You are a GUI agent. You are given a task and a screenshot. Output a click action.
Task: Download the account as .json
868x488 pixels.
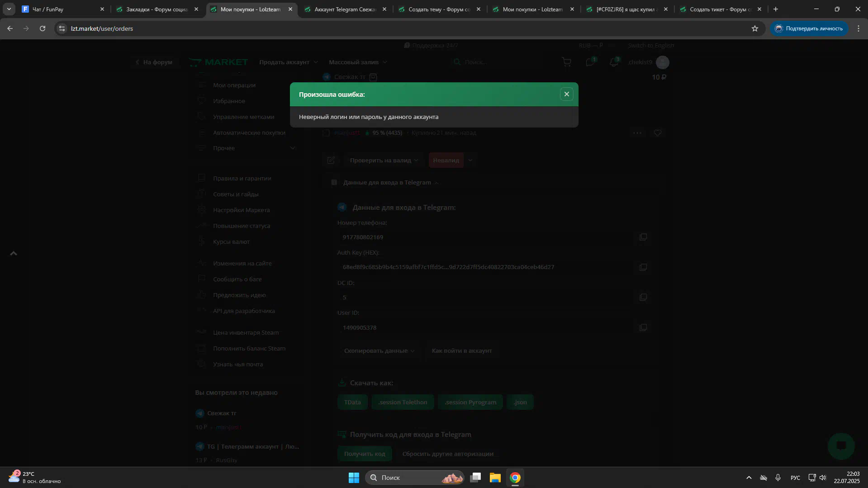coord(520,402)
